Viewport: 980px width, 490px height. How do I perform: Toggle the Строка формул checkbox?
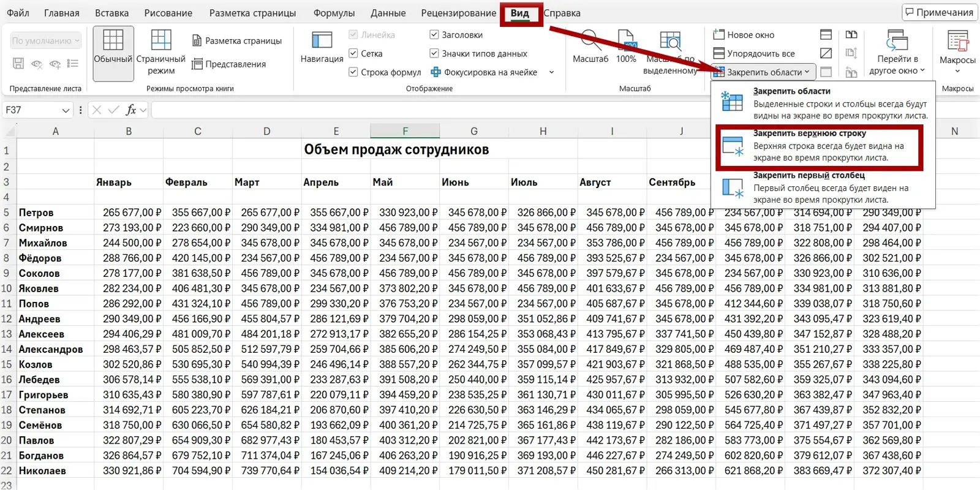[x=353, y=72]
